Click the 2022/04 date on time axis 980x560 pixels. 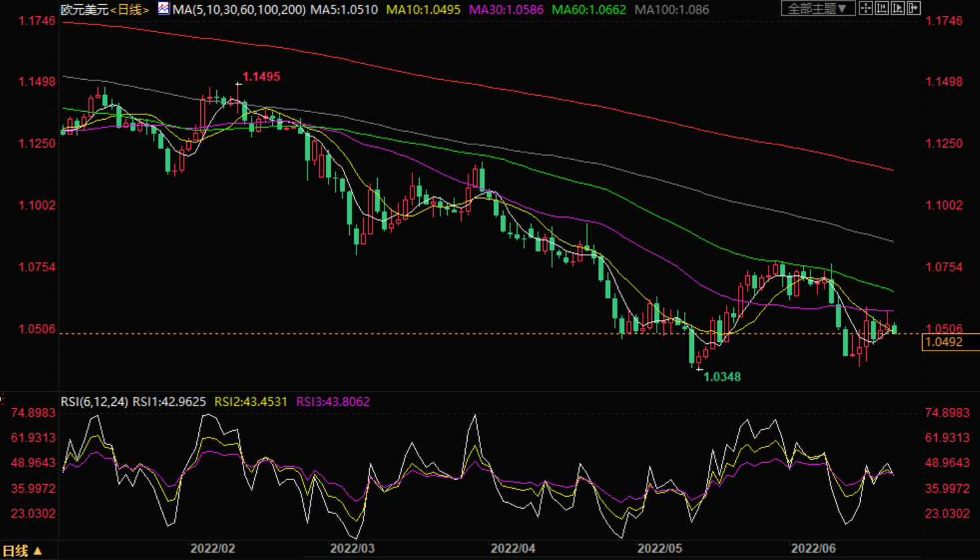513,549
